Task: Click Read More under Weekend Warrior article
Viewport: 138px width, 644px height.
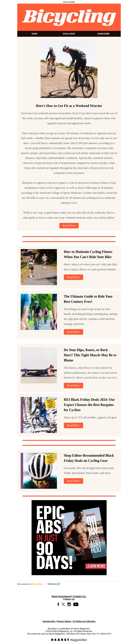Action: point(69,225)
